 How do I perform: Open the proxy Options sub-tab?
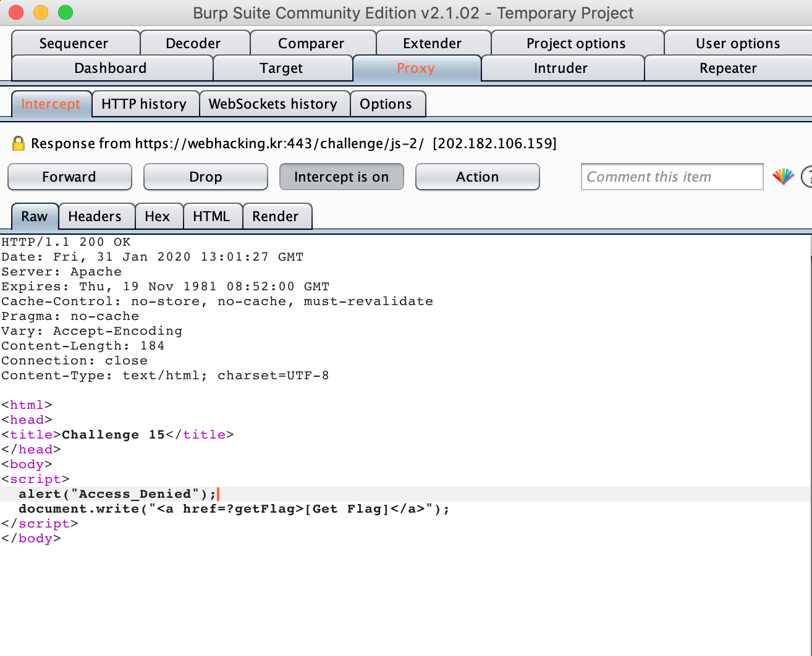(386, 104)
